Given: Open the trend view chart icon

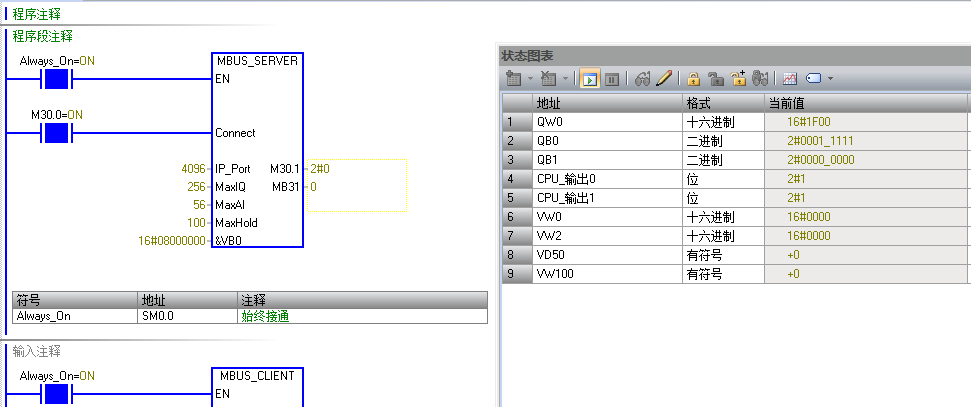Looking at the screenshot, I should coord(789,78).
